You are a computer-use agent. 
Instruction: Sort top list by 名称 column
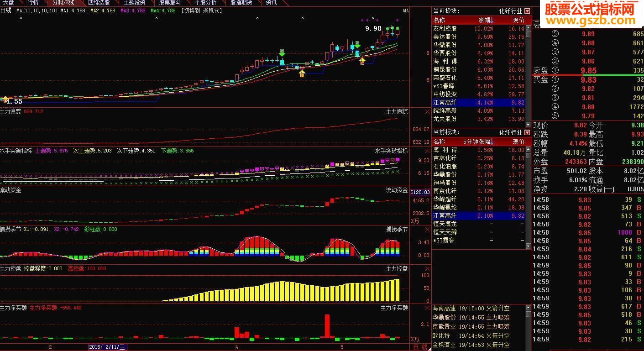pos(439,20)
